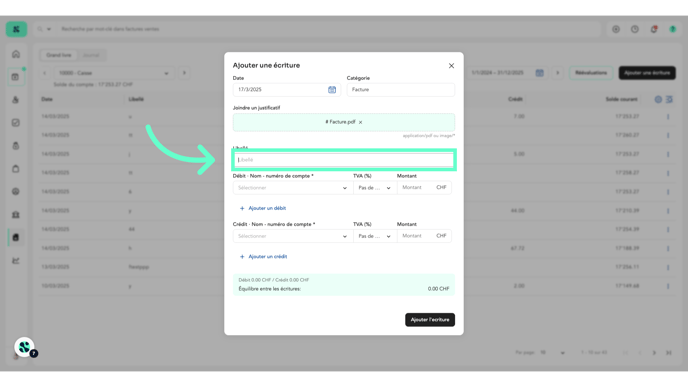Click the search magnifier icon

click(40, 29)
